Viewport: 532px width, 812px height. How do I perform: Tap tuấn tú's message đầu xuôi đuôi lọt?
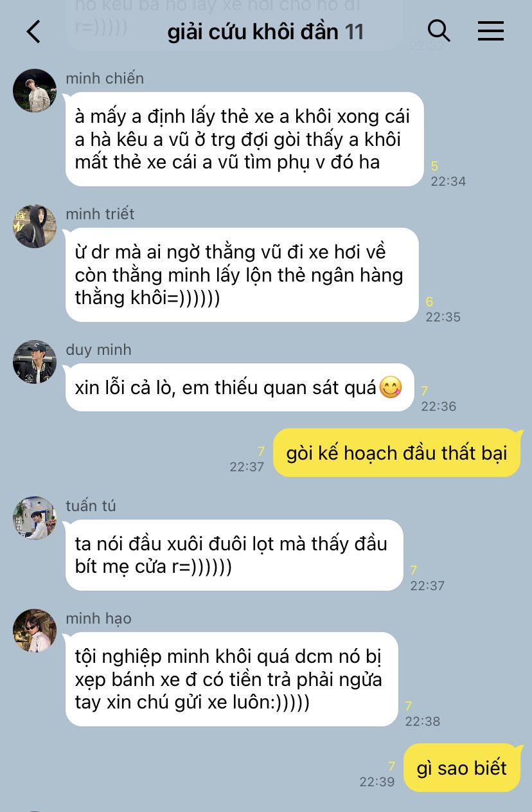click(234, 555)
